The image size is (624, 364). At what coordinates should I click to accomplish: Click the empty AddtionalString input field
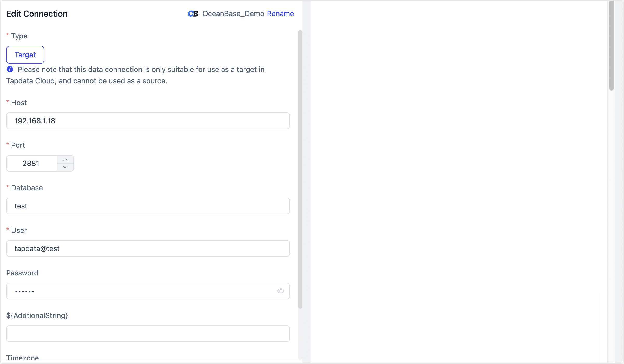pos(148,334)
